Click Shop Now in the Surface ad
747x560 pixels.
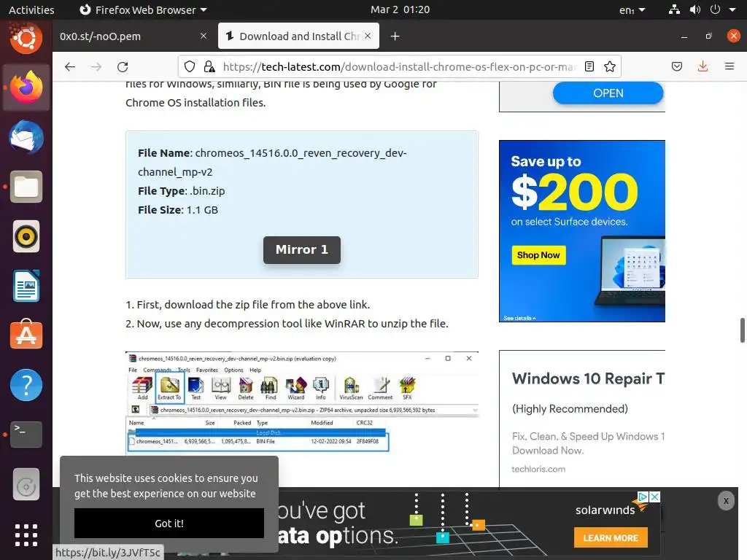point(538,255)
